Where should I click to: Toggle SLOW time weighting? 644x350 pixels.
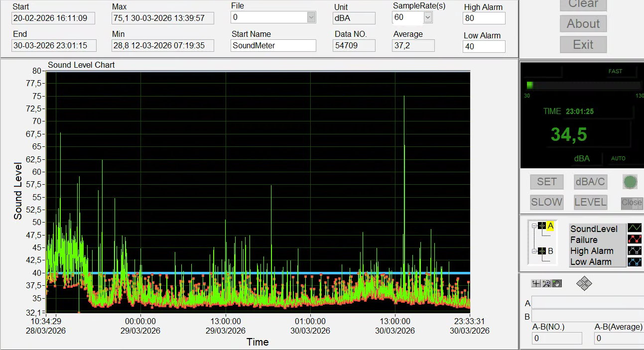pos(546,202)
